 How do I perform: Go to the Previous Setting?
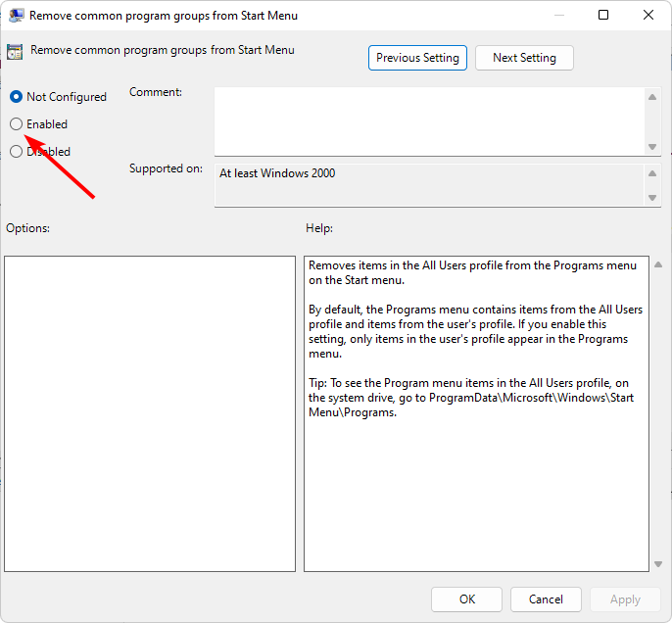click(x=417, y=58)
